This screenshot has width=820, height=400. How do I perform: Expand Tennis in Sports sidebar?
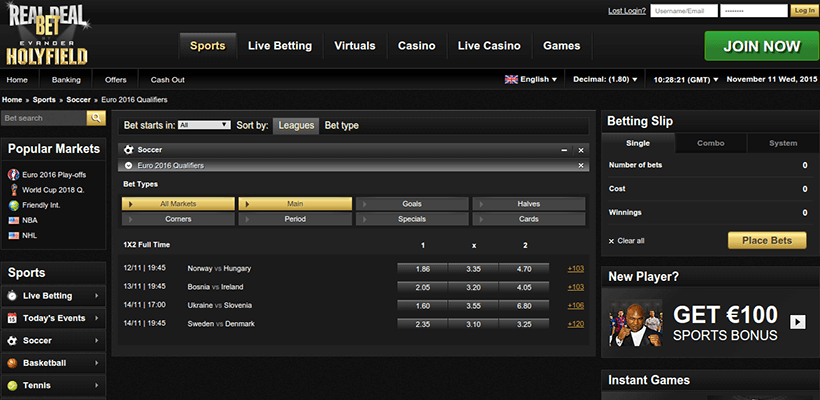(x=97, y=385)
